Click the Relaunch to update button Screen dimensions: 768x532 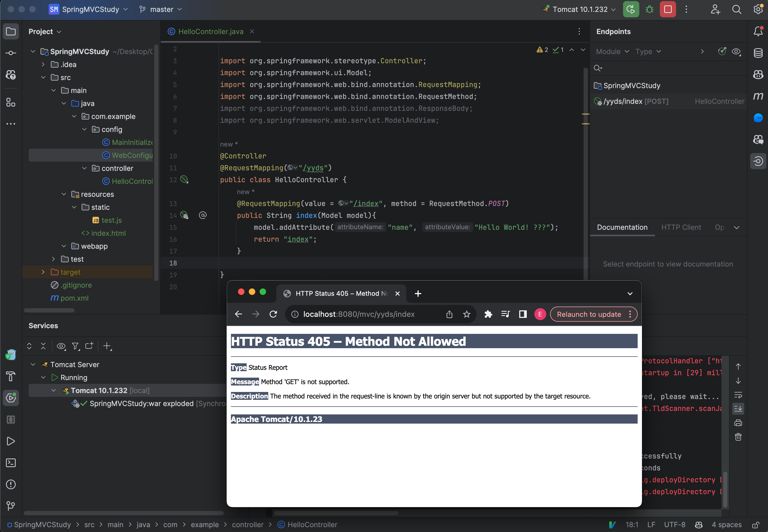[x=589, y=314]
